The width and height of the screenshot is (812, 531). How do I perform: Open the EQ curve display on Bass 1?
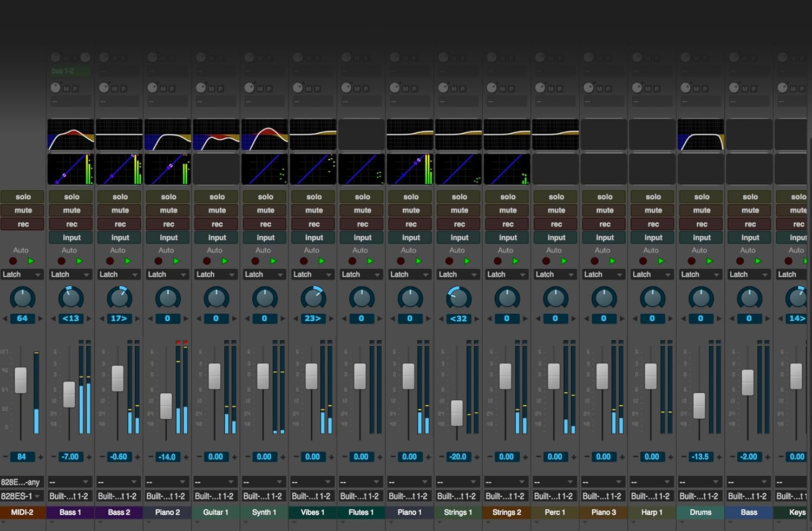coord(70,134)
